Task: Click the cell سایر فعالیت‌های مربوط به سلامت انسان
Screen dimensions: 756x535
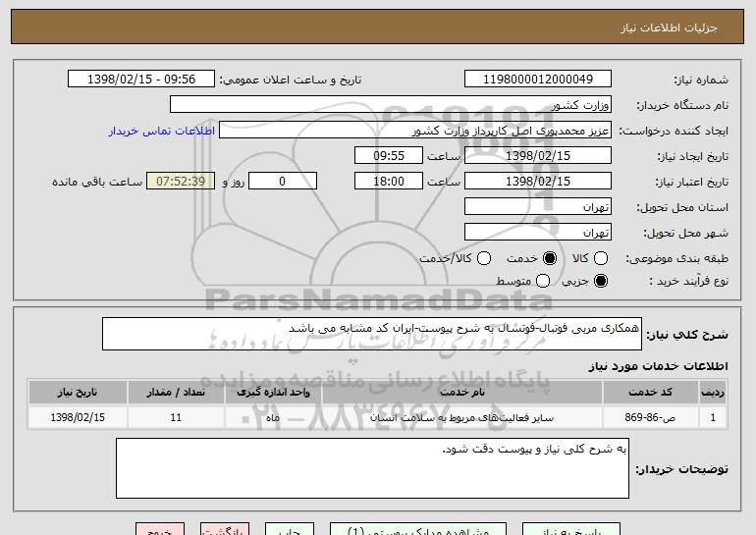Action: click(x=462, y=417)
